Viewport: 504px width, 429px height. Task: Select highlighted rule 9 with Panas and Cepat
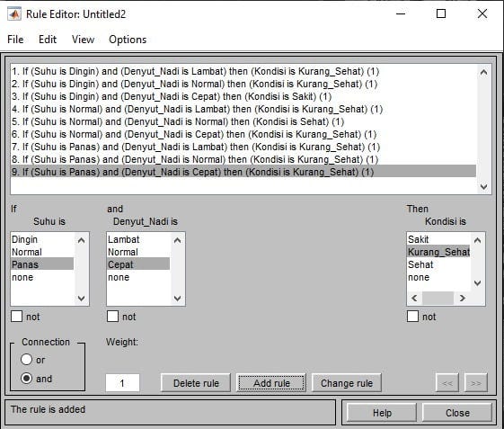pyautogui.click(x=243, y=172)
